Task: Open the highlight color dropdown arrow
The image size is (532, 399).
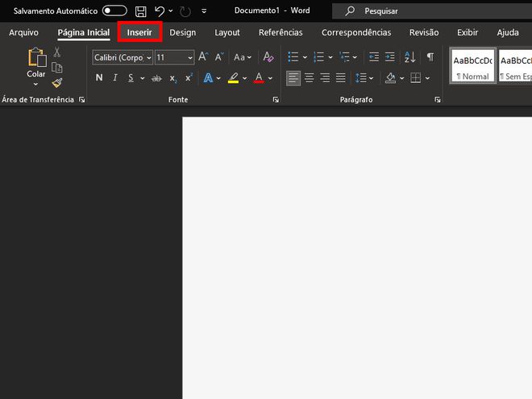Action: pyautogui.click(x=244, y=78)
